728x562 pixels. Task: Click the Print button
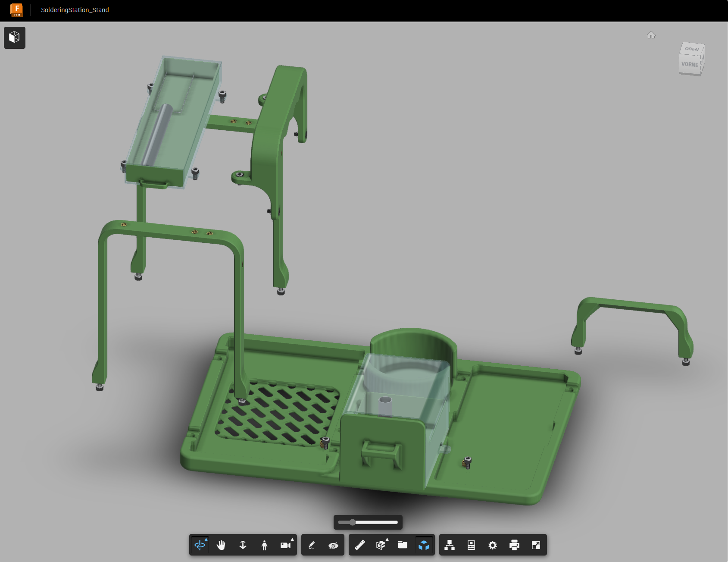[x=514, y=545]
